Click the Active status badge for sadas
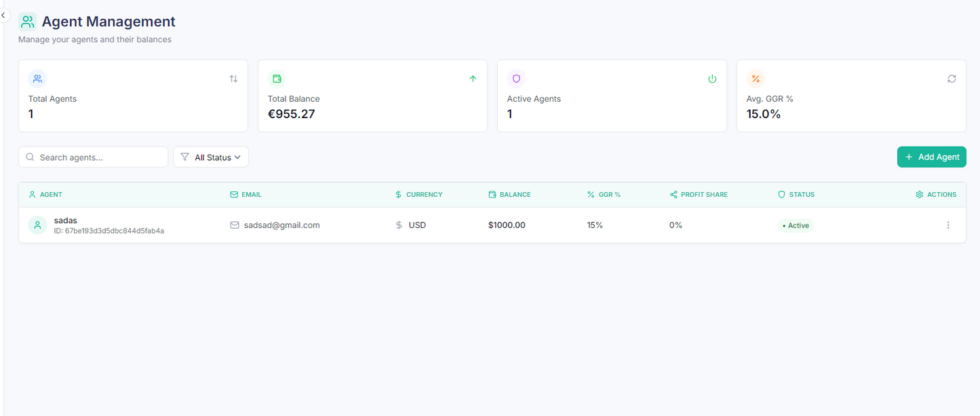The width and height of the screenshot is (980, 416). [x=796, y=225]
